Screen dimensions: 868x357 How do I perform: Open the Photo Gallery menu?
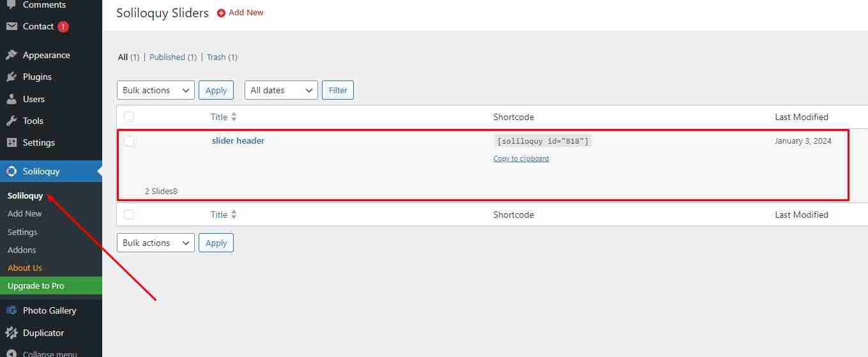51,310
